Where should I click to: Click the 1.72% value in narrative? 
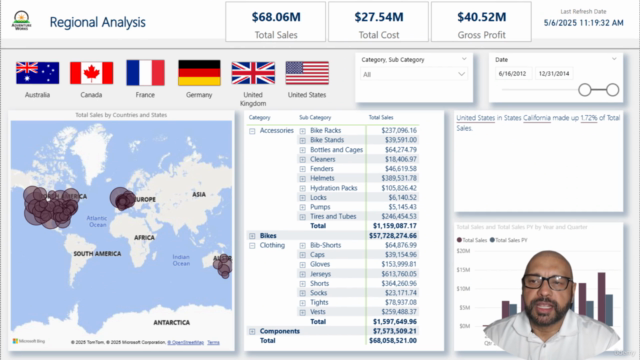pos(589,118)
